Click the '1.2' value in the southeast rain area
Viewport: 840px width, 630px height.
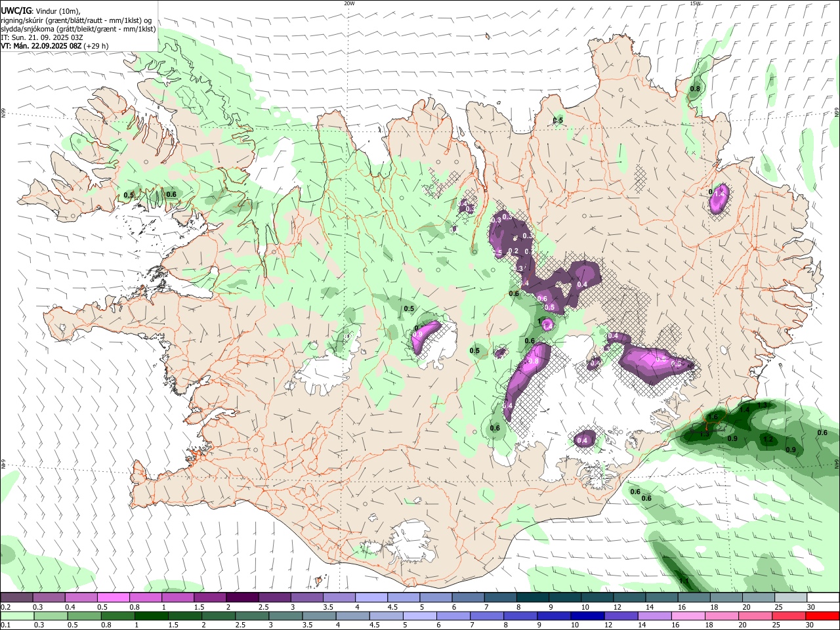[768, 439]
